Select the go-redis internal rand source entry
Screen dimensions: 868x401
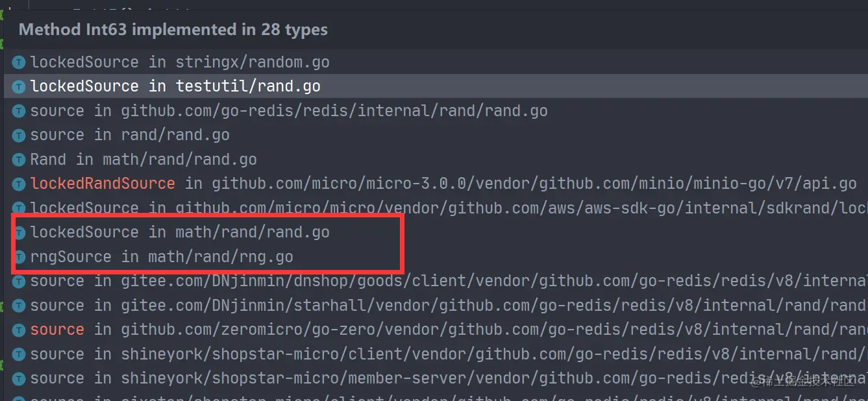(260, 110)
